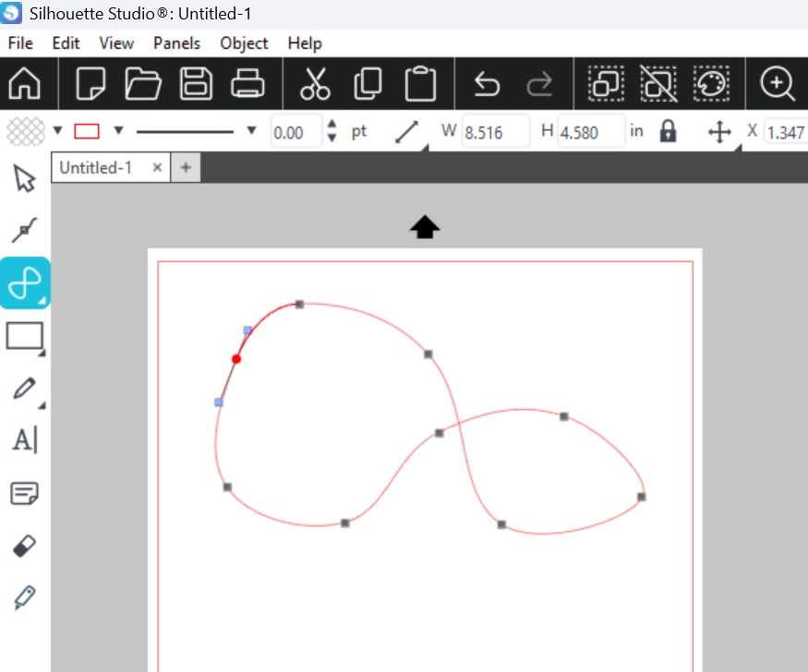Add a new document tab
Viewport: 808px width, 672px height.
(186, 167)
